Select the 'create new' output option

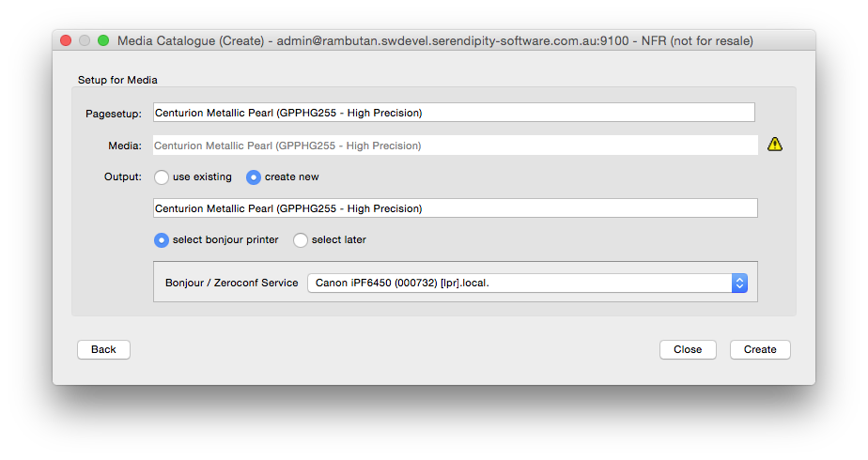254,176
